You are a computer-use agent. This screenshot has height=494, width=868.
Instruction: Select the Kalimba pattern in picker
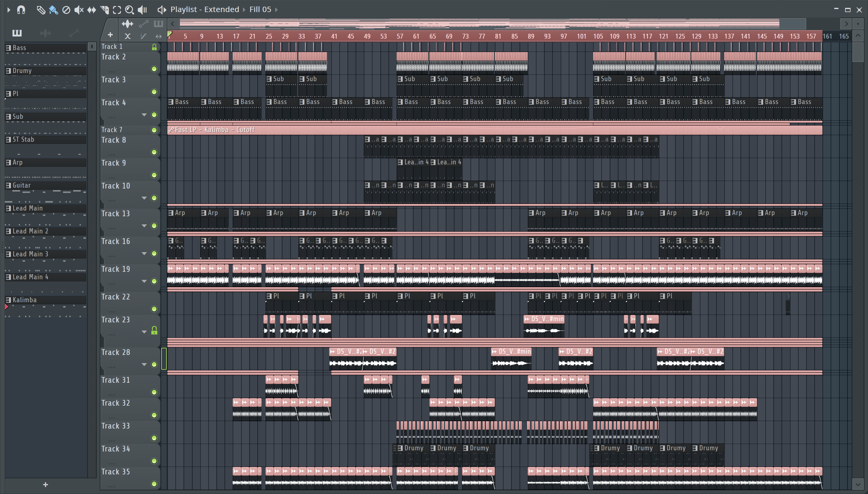pyautogui.click(x=46, y=300)
